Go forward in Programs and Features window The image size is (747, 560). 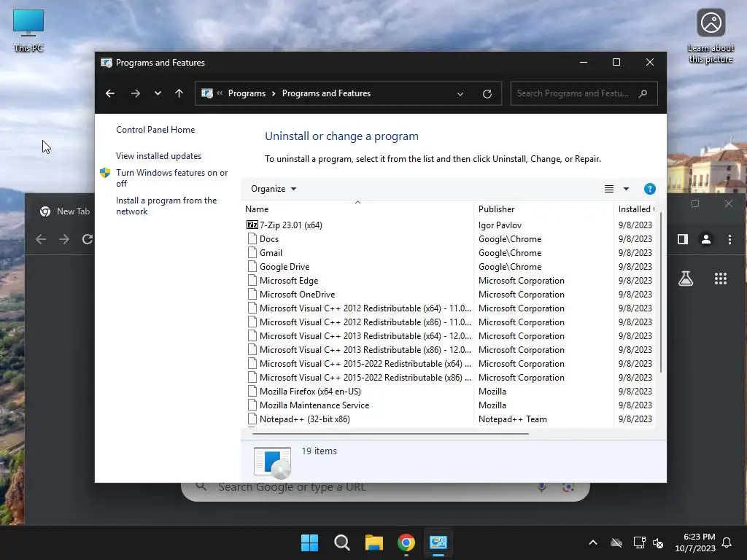(x=135, y=93)
